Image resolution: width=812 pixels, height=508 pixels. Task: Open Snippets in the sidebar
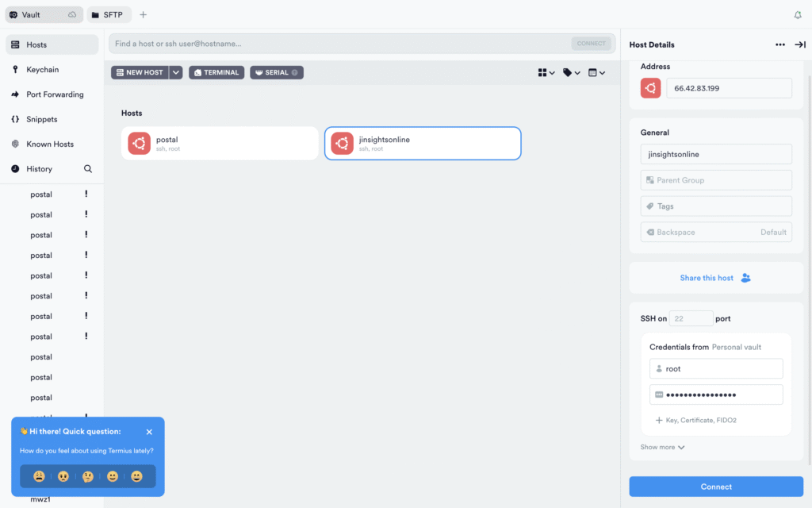(52, 119)
